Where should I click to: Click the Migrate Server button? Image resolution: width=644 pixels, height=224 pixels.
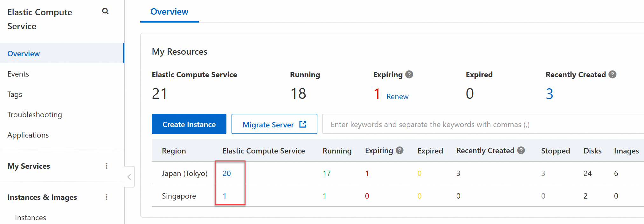coord(274,124)
